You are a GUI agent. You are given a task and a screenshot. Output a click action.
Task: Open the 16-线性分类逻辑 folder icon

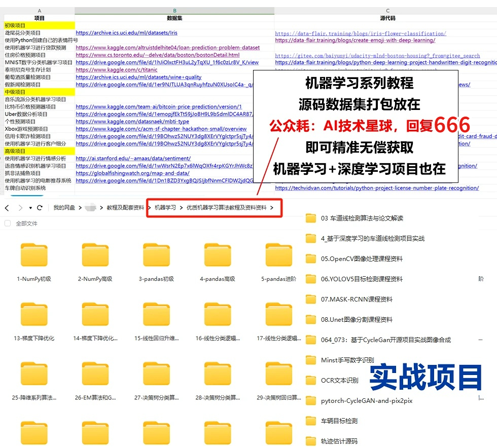(218, 314)
